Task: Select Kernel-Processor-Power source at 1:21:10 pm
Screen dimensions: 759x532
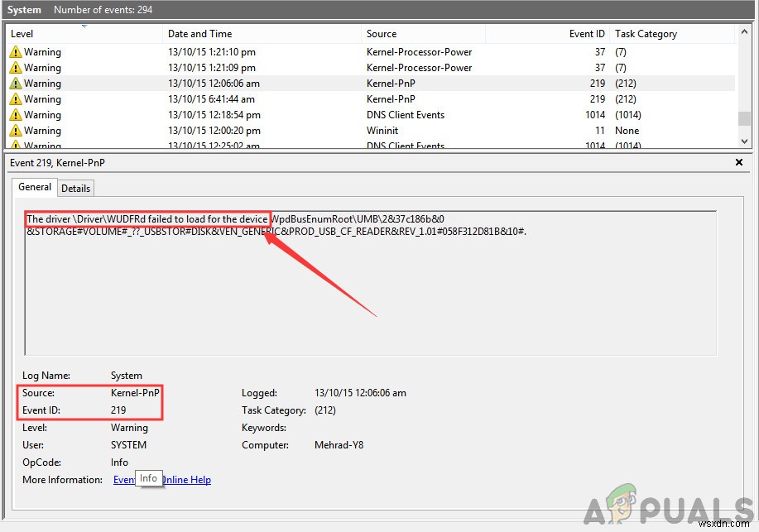Action: click(x=419, y=52)
